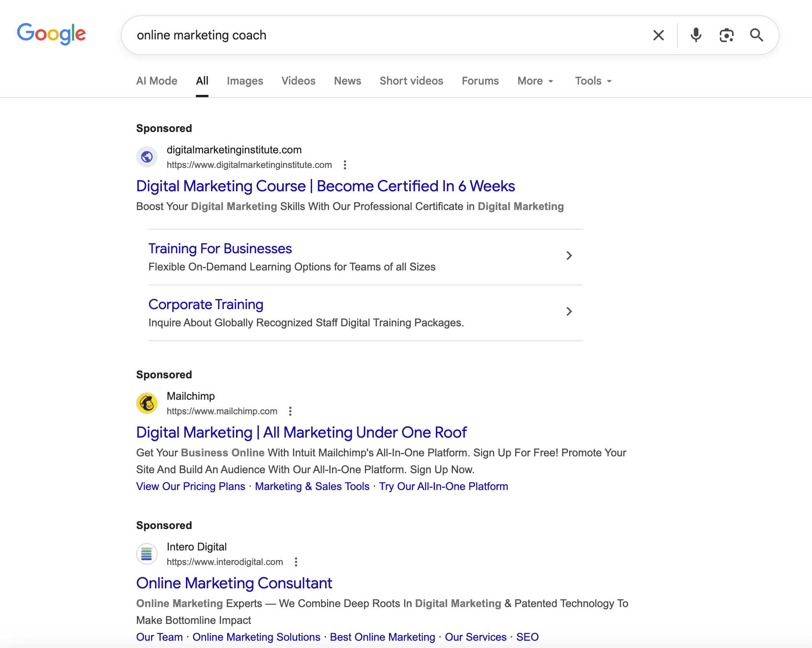Image resolution: width=812 pixels, height=648 pixels.
Task: Open Google homepage via logo
Action: pos(51,34)
